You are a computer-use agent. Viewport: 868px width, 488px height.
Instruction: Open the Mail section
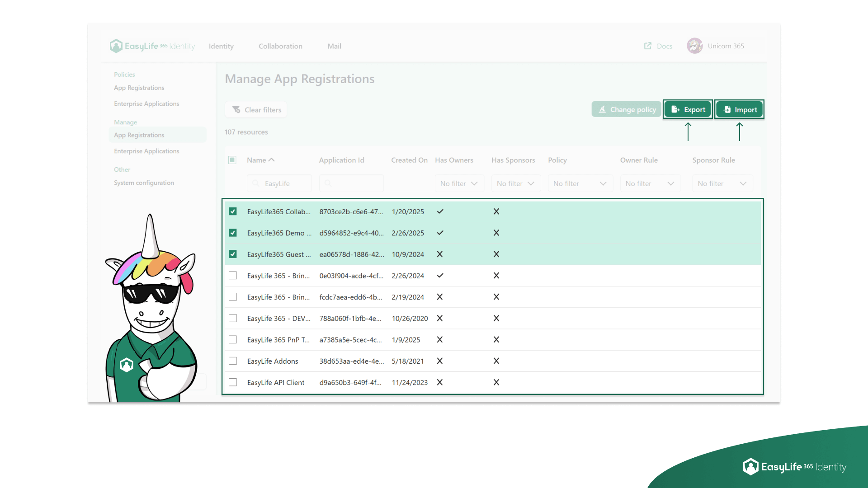[x=334, y=46]
